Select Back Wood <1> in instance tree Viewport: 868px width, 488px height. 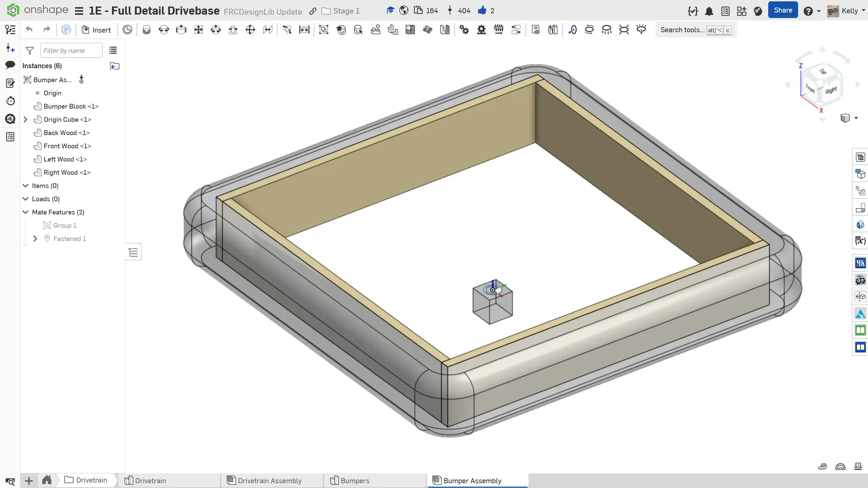coord(67,133)
